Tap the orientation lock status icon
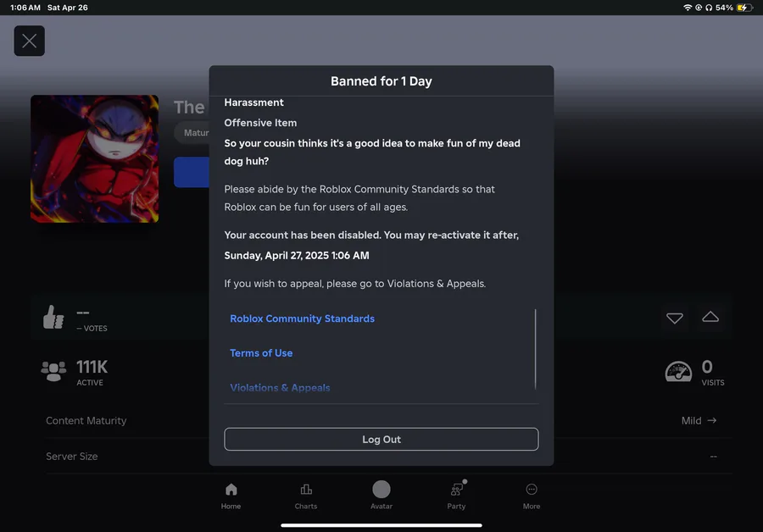 click(x=699, y=8)
